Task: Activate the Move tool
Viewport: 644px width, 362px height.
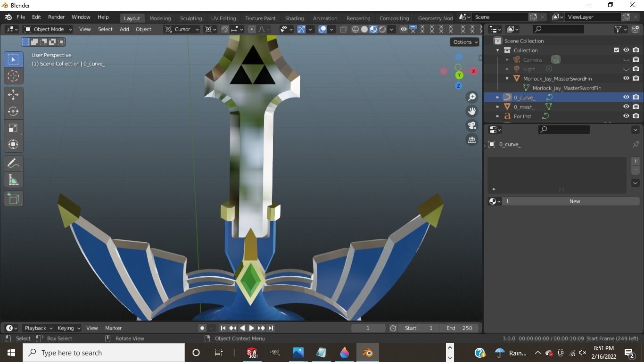Action: pyautogui.click(x=13, y=95)
